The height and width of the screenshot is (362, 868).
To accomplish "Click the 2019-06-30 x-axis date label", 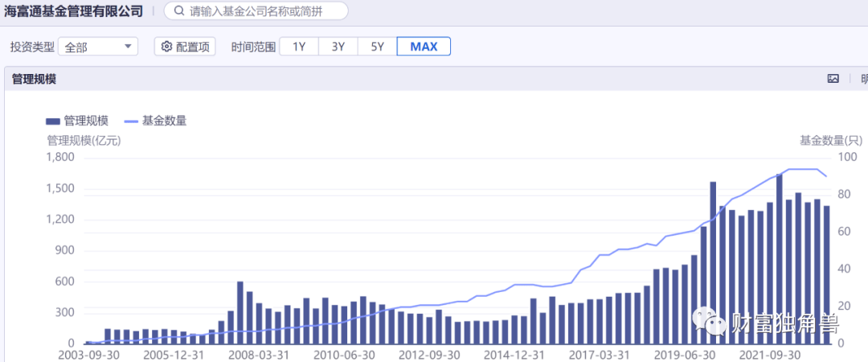I will coord(684,355).
